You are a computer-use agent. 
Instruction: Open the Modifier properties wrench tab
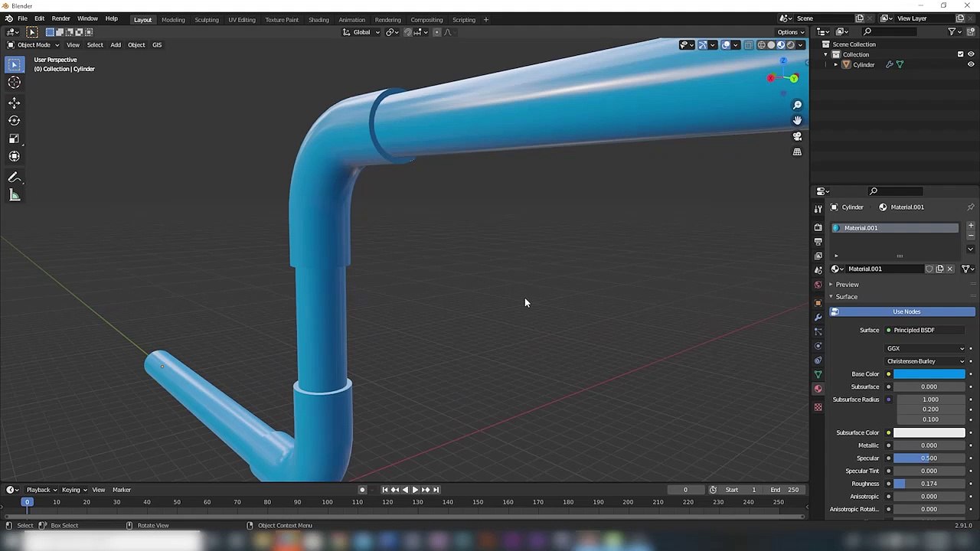pos(818,317)
